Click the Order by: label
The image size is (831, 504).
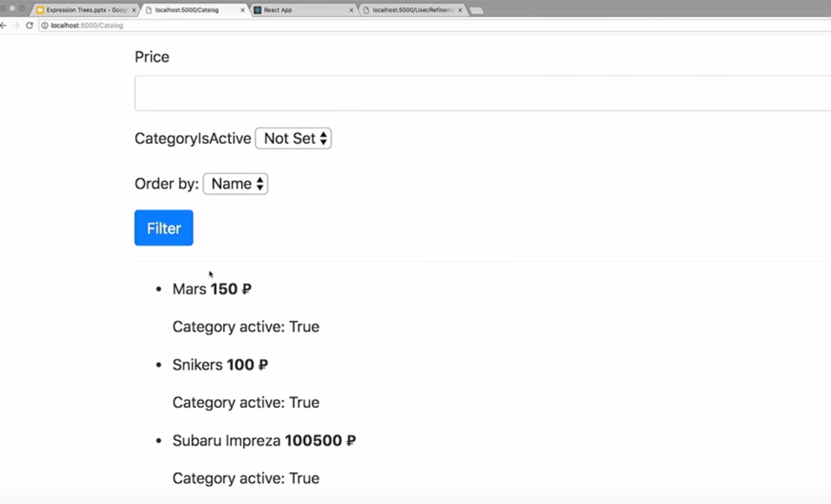pyautogui.click(x=167, y=184)
